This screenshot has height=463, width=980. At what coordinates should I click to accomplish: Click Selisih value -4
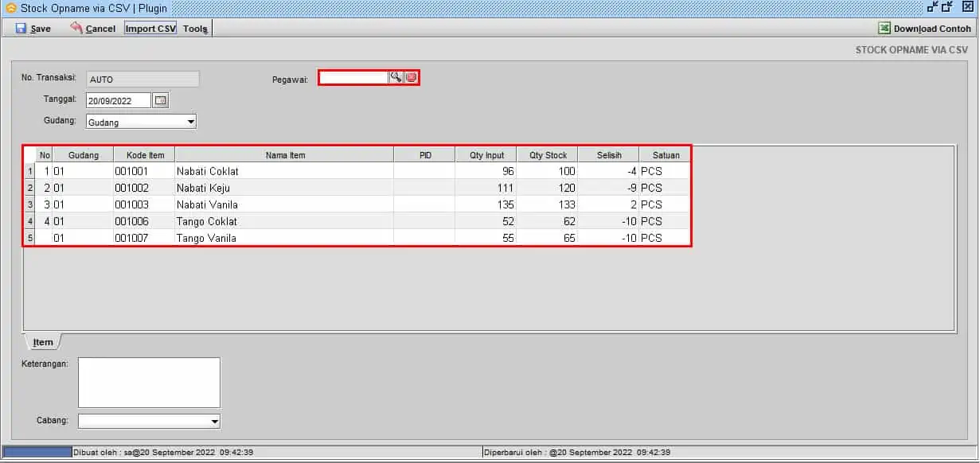click(x=609, y=171)
